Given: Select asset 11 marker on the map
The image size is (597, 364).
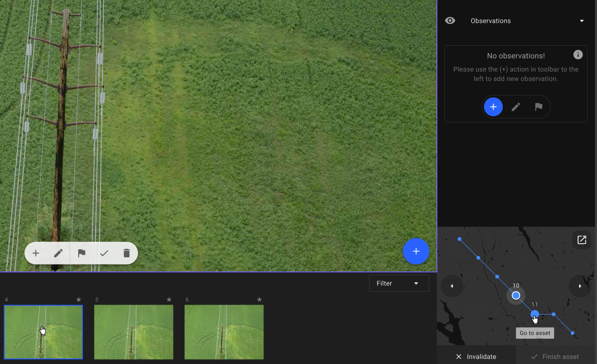Looking at the screenshot, I should click(535, 314).
